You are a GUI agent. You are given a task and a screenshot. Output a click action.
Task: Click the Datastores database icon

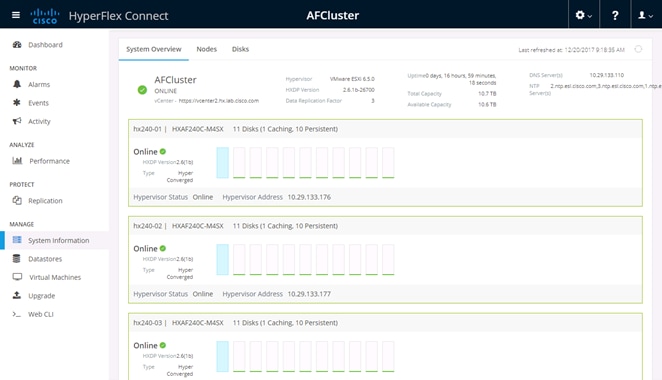point(17,258)
